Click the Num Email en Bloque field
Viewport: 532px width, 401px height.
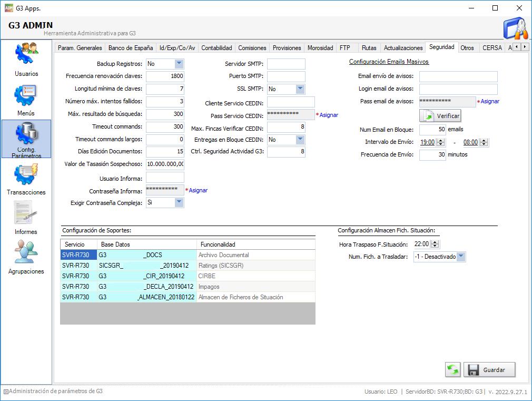pos(432,130)
